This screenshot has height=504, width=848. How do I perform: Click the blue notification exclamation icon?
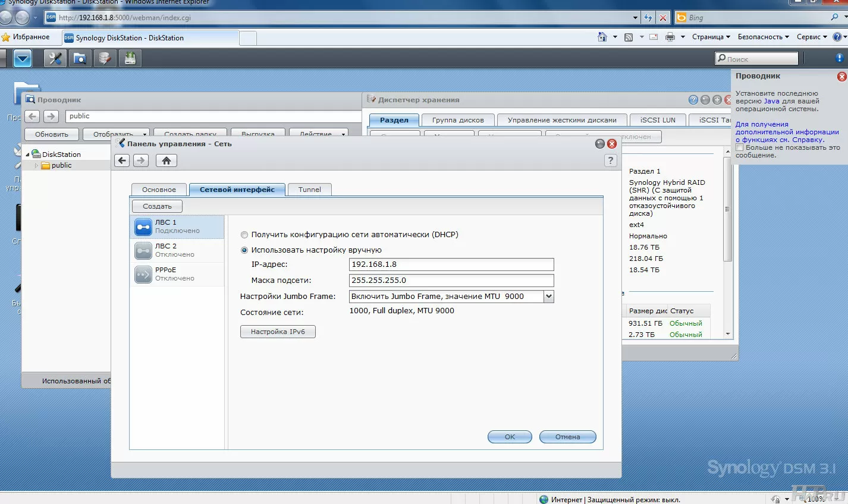click(840, 58)
